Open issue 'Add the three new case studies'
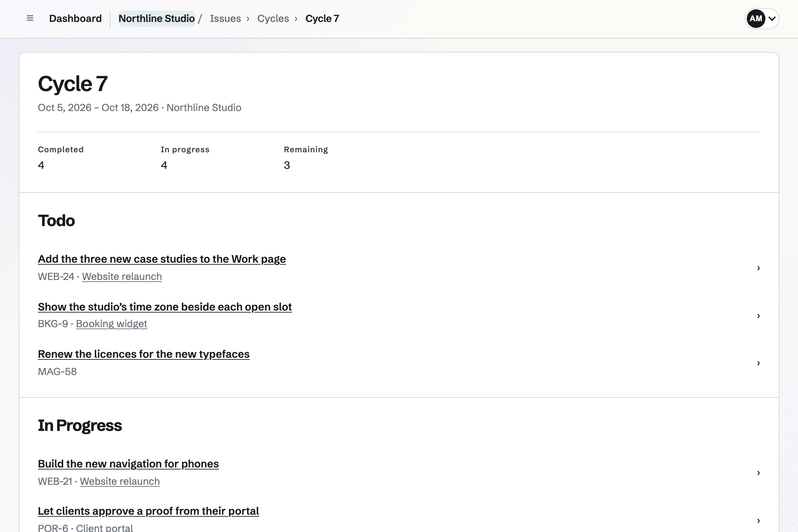This screenshot has height=532, width=798. point(162,259)
